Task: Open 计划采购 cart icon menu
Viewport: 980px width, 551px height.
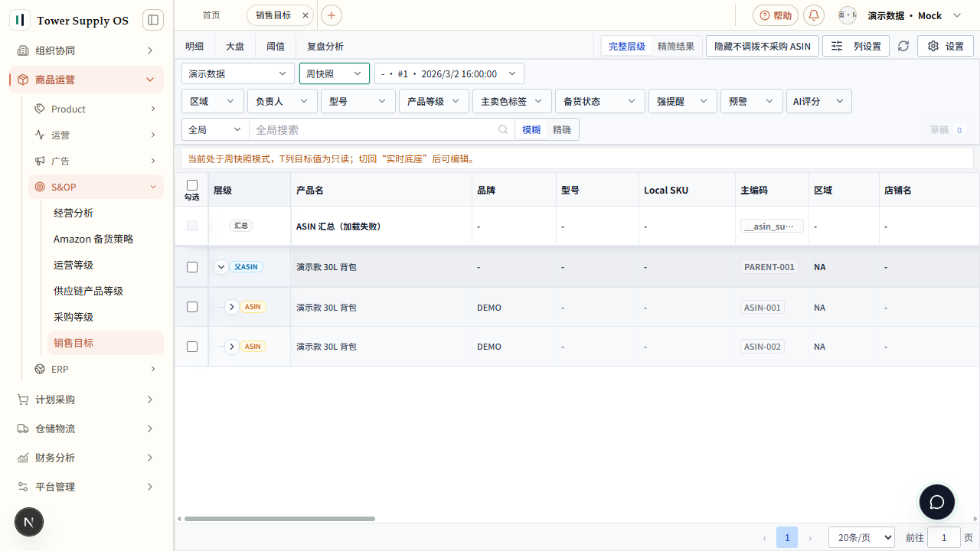Action: coord(87,399)
